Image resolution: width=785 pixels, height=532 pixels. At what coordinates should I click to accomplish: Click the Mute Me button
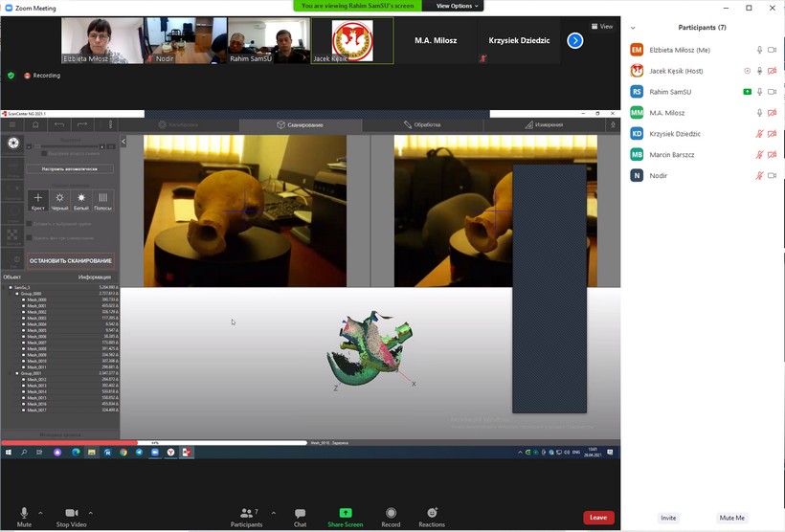tap(732, 518)
